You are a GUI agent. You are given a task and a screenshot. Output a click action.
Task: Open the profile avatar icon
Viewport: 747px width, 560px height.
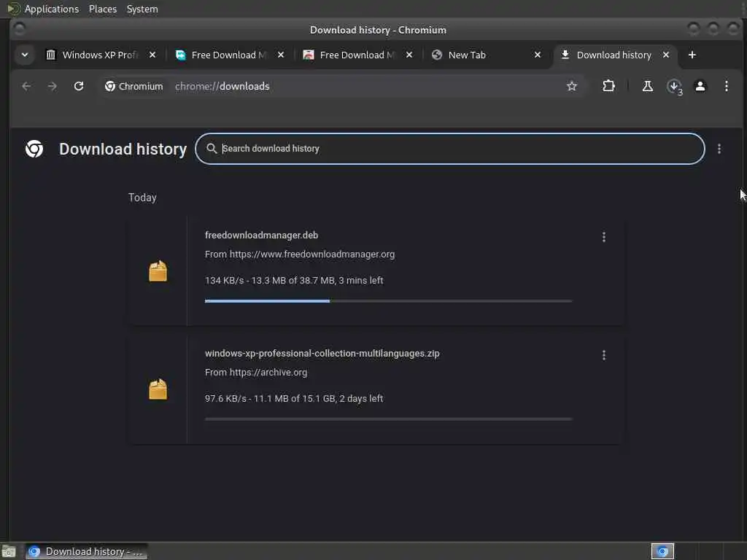coord(700,86)
